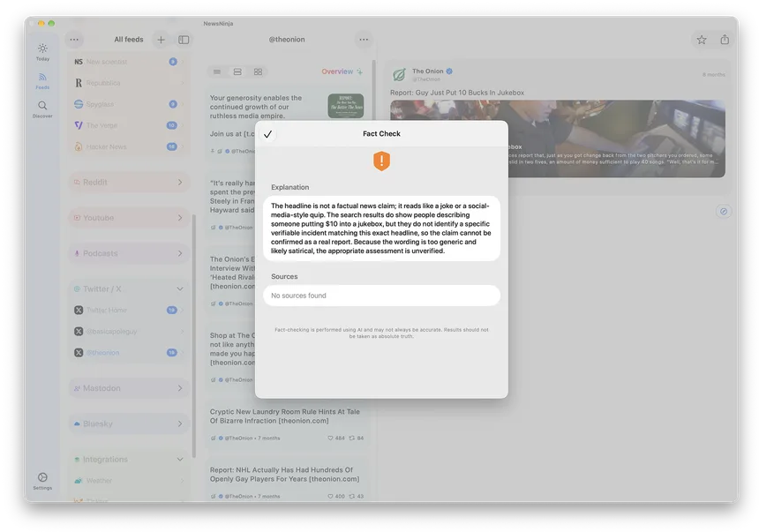The height and width of the screenshot is (532, 759).
Task: Collapse the Twitter / X group
Action: tap(129, 289)
